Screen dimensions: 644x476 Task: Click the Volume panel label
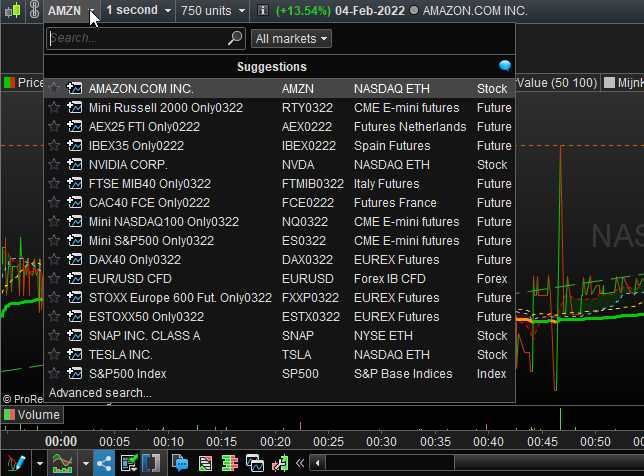click(33, 414)
